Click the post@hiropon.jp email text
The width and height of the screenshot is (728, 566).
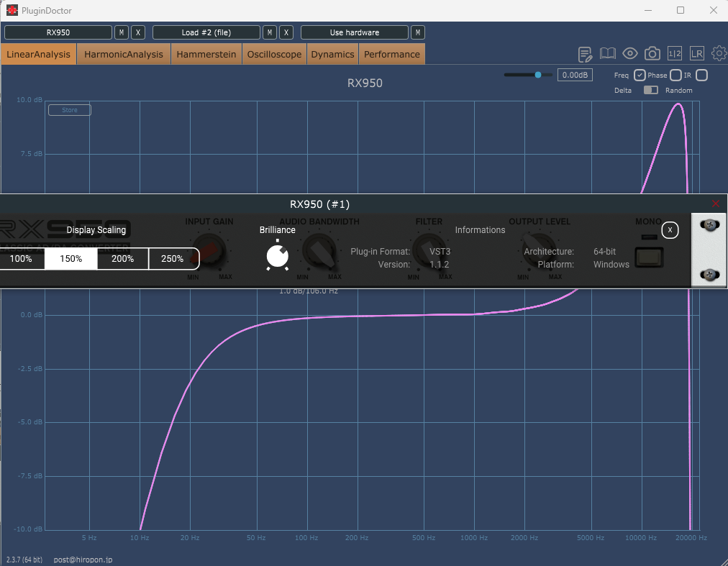click(83, 560)
